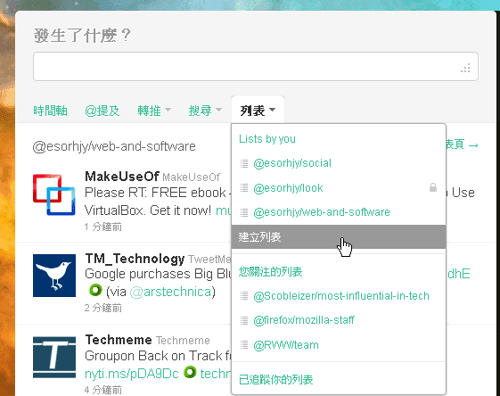Click the list icon beside @RWW/team
Screen dimensions: 500x396
[x=244, y=345]
